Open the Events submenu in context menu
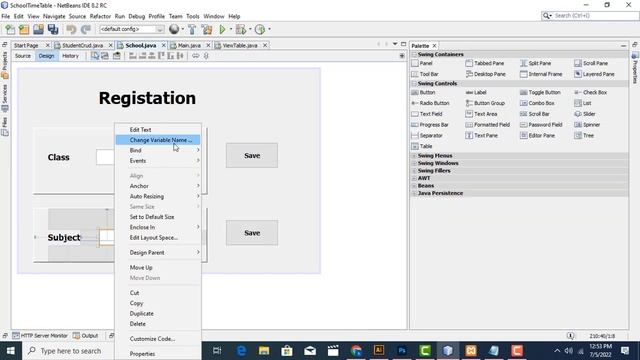The height and width of the screenshot is (360, 640). [158, 161]
